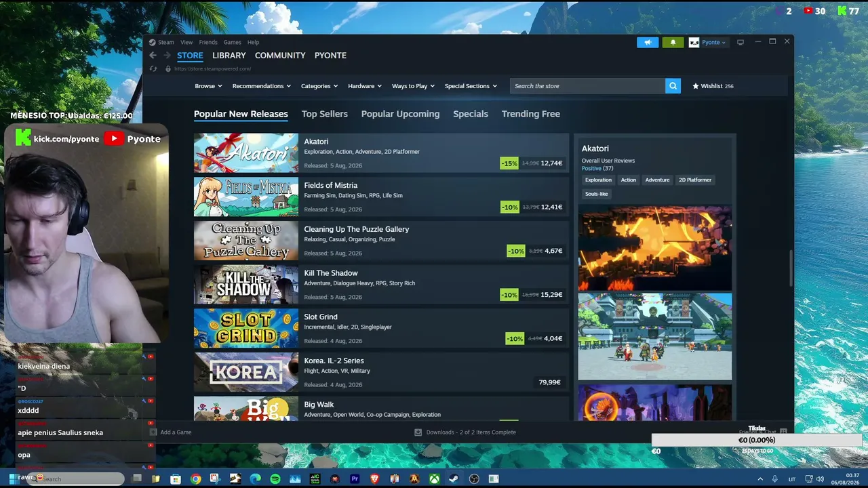Click Steam's forward navigation arrow

(x=167, y=56)
